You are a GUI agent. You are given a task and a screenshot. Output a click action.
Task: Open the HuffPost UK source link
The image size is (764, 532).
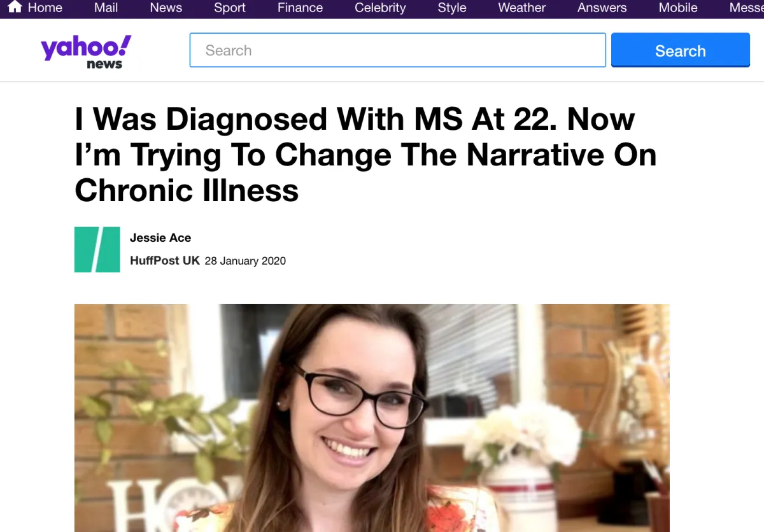pyautogui.click(x=165, y=260)
